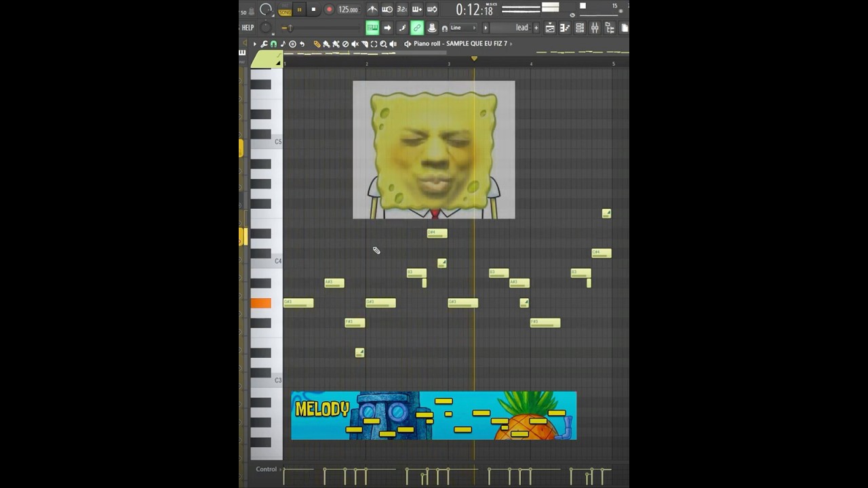Open the HELP menu
868x488 pixels.
click(x=248, y=28)
